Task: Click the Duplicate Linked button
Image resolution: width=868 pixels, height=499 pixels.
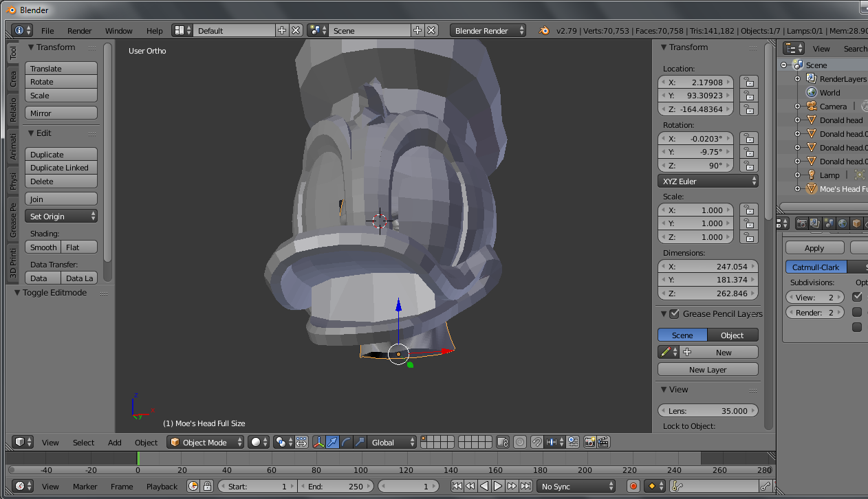Action: (x=61, y=168)
